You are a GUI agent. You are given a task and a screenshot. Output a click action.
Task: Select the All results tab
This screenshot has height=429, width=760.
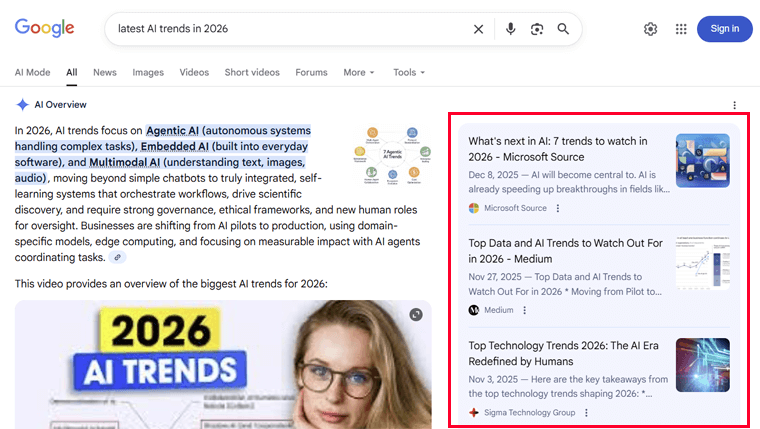coord(72,72)
